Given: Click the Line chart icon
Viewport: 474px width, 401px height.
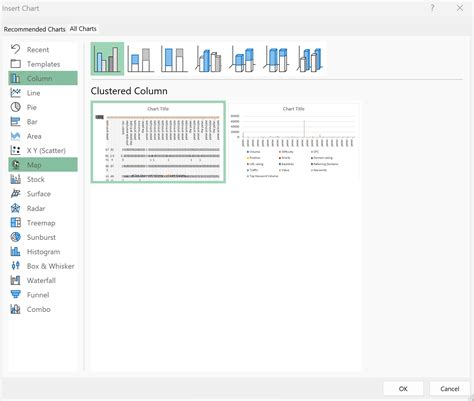Looking at the screenshot, I should point(15,93).
